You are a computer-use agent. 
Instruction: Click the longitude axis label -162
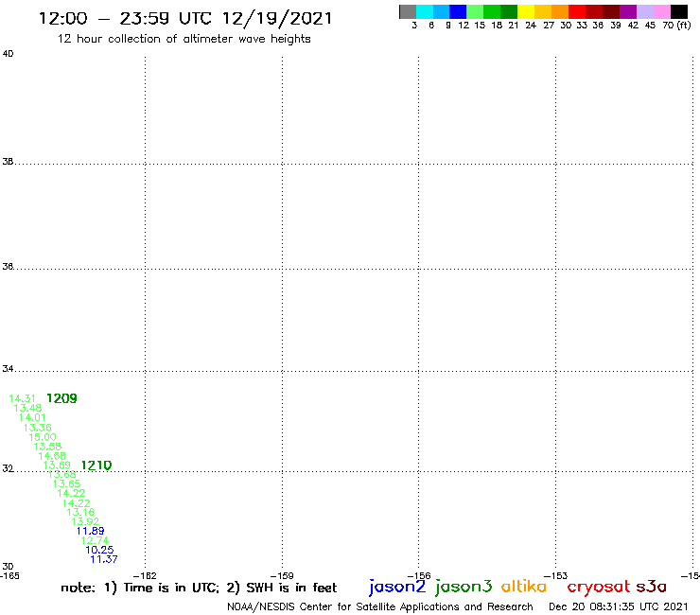(x=145, y=575)
